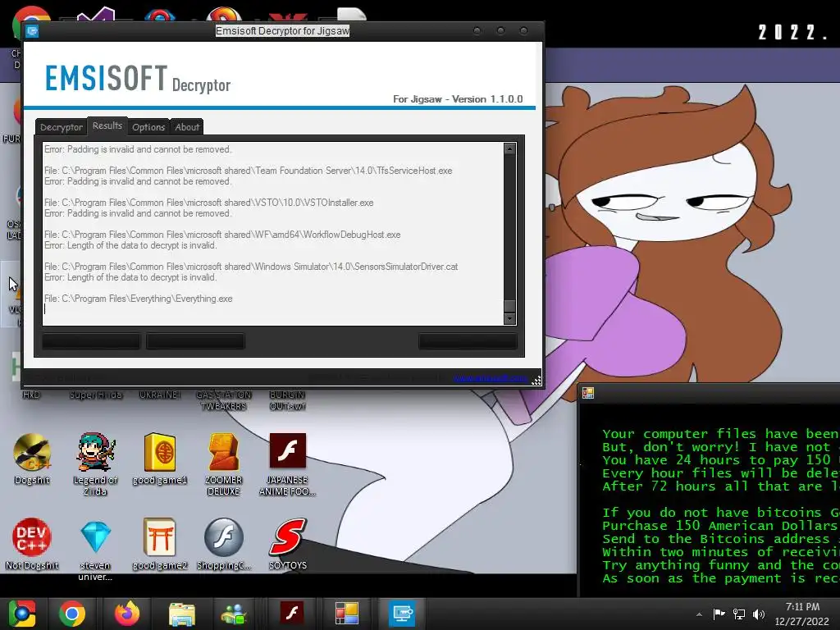The image size is (840, 630).
Task: Switch to the Decryptor tab
Action: (x=61, y=127)
